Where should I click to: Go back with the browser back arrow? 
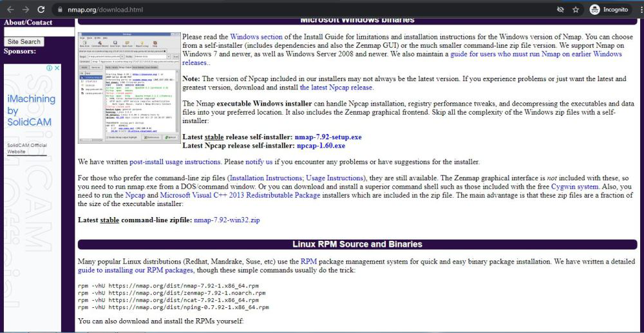[x=11, y=10]
